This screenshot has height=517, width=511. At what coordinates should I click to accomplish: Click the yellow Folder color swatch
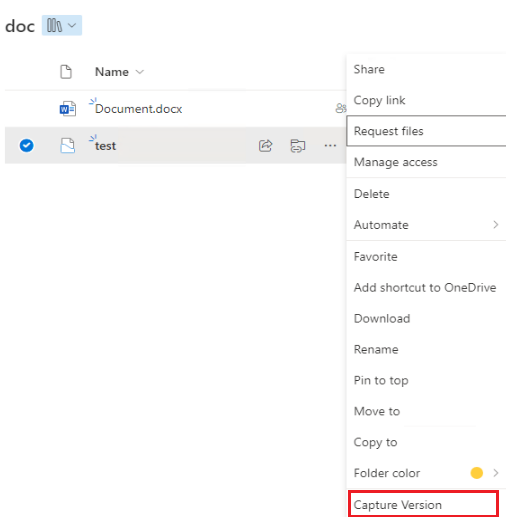(477, 473)
